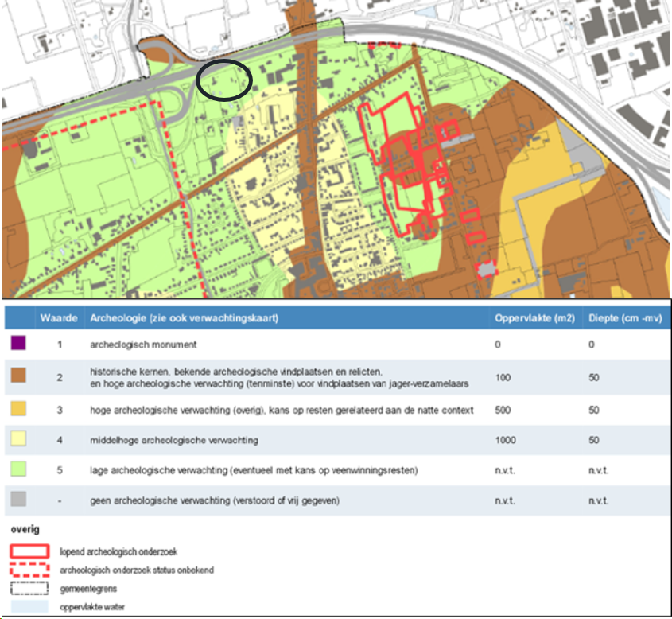The height and width of the screenshot is (619, 672).
Task: Click the 'Archeologie (zie ook verwachtingskaart)' header
Action: (185, 318)
